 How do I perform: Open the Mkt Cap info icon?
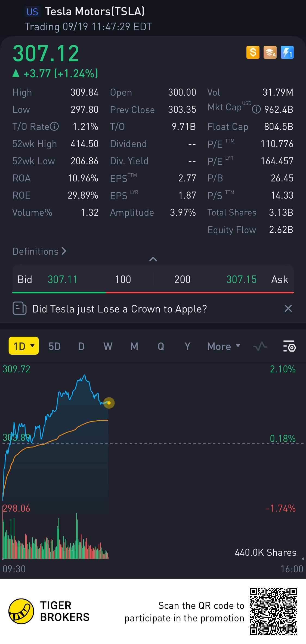coord(256,110)
